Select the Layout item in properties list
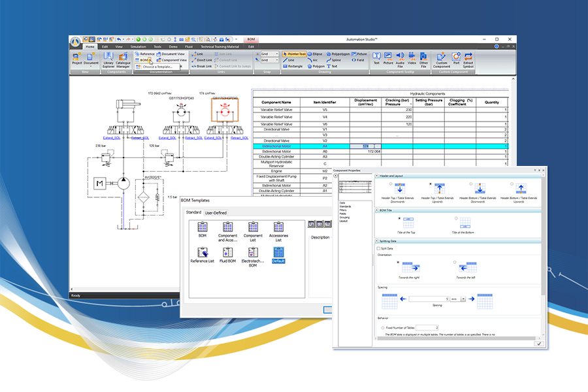This screenshot has height=392, width=588. tap(344, 221)
